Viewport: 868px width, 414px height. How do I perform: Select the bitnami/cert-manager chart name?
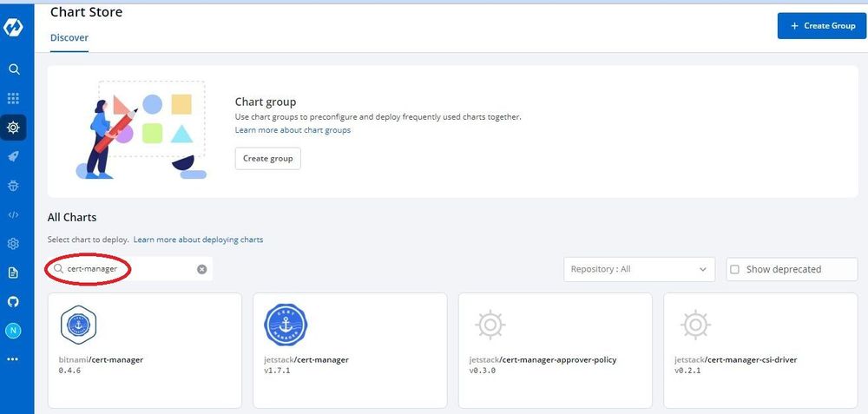click(101, 360)
